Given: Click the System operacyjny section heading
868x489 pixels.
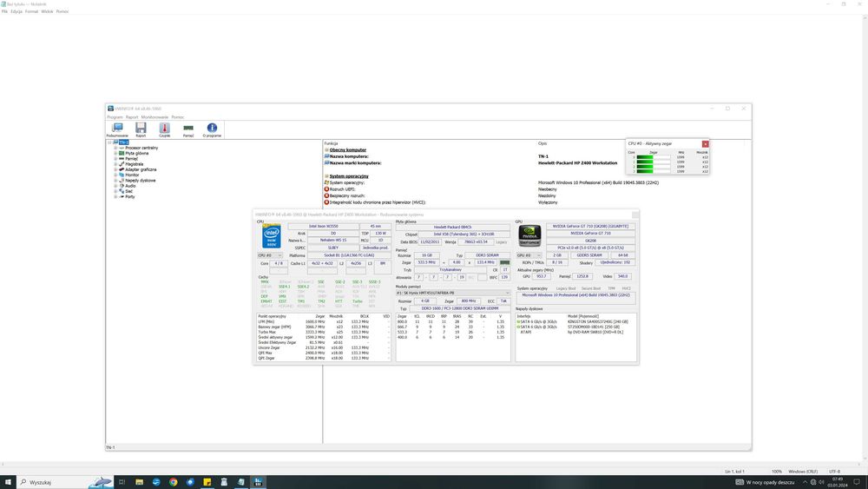Looking at the screenshot, I should 349,176.
